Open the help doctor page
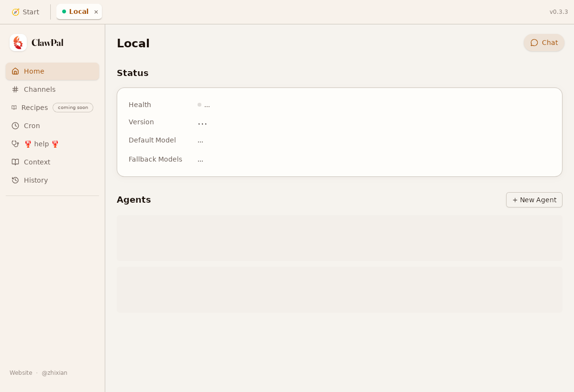This screenshot has height=392, width=574. coord(53,144)
